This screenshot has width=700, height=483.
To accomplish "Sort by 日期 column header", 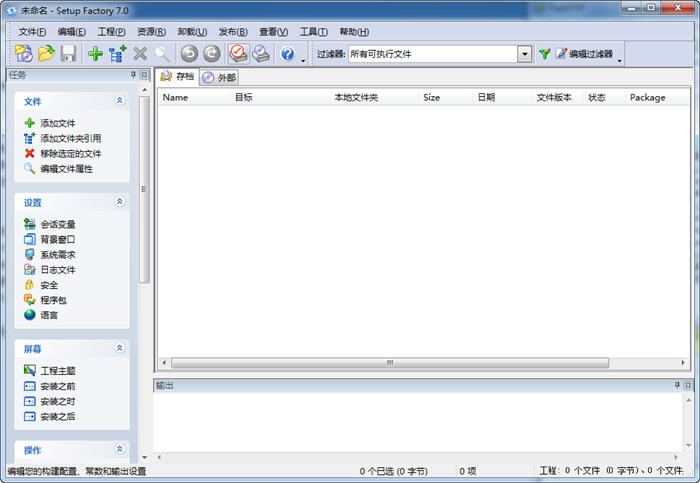I will [x=503, y=97].
